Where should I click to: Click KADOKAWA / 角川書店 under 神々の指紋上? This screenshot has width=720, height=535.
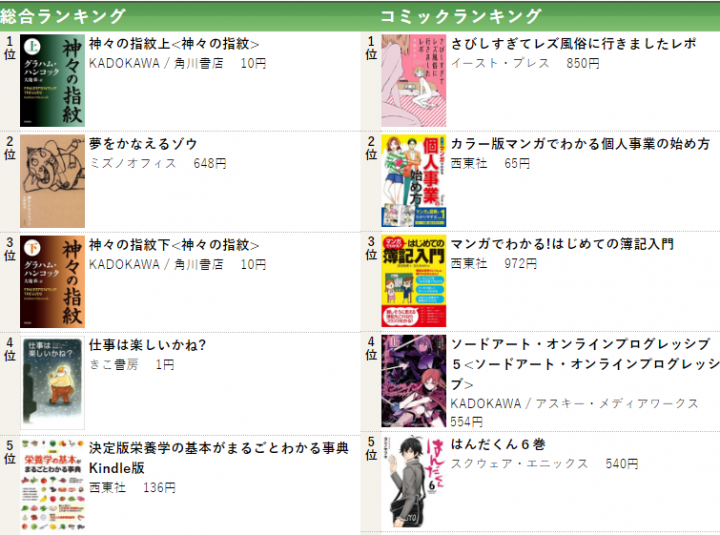156,63
